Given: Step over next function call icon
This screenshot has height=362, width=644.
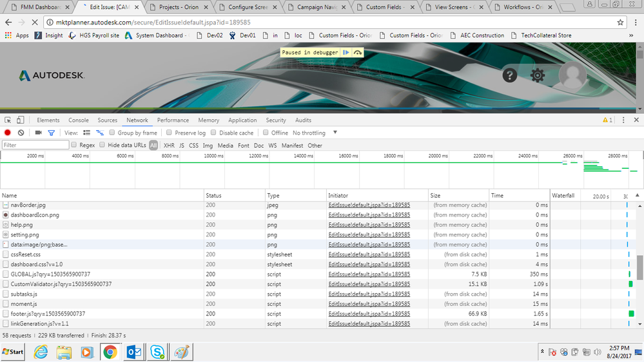Looking at the screenshot, I should tap(358, 53).
